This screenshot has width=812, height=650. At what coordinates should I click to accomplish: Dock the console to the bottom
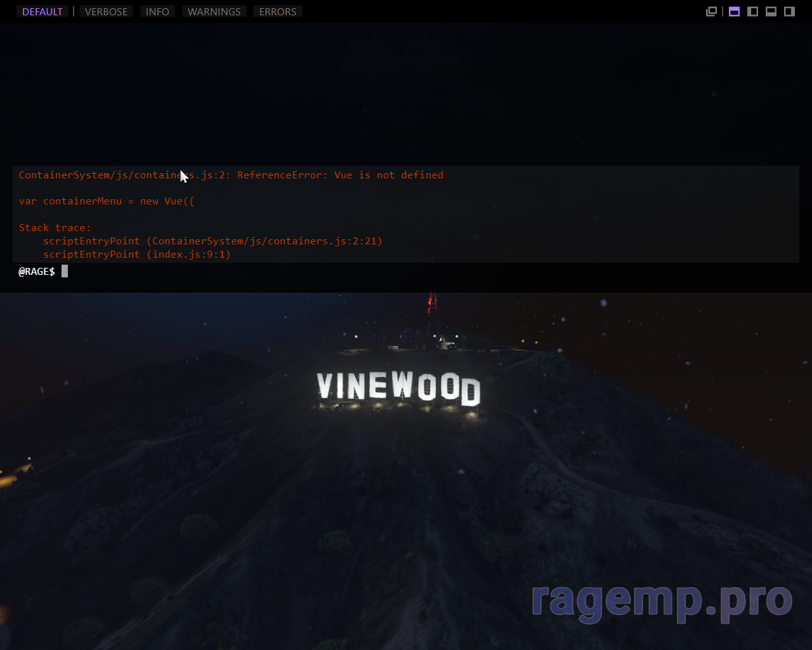[771, 11]
